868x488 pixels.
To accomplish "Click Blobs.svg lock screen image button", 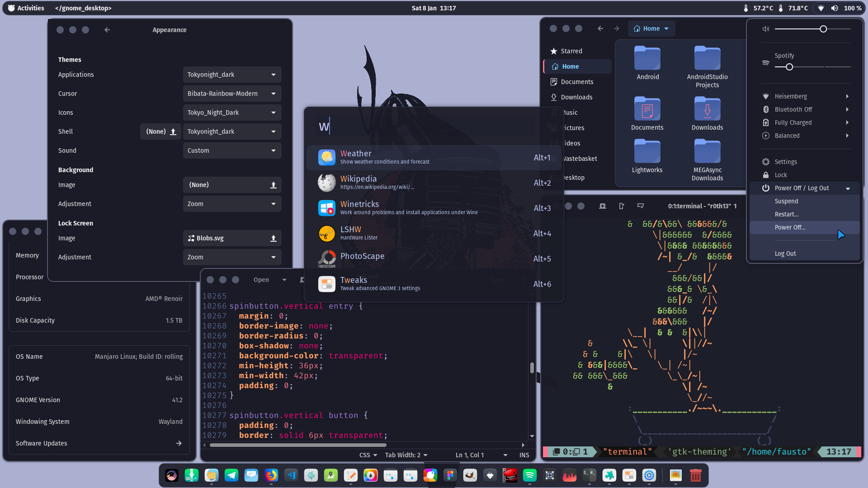I will 232,238.
